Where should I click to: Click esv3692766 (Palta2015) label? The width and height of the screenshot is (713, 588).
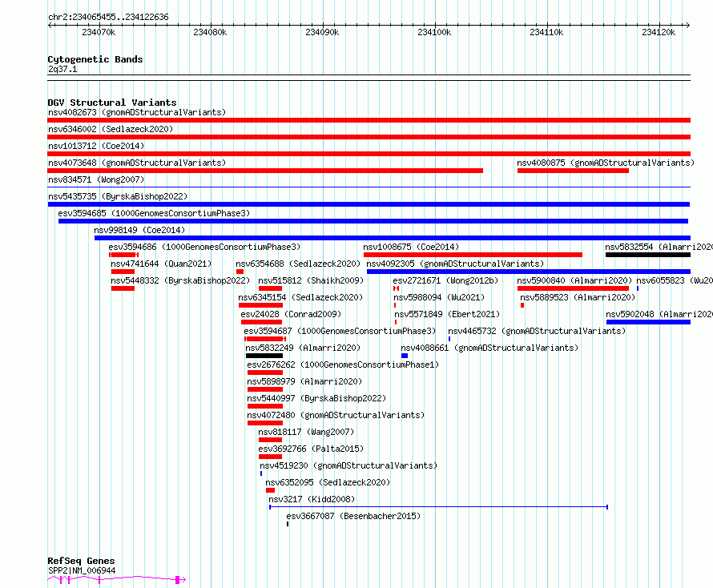(x=311, y=449)
